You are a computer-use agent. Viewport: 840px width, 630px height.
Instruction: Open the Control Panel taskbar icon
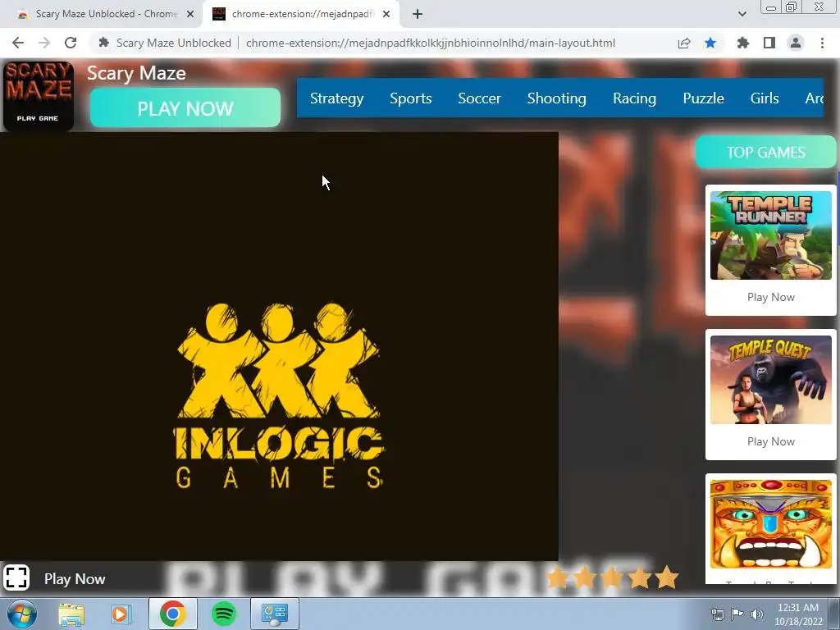pos(275,614)
